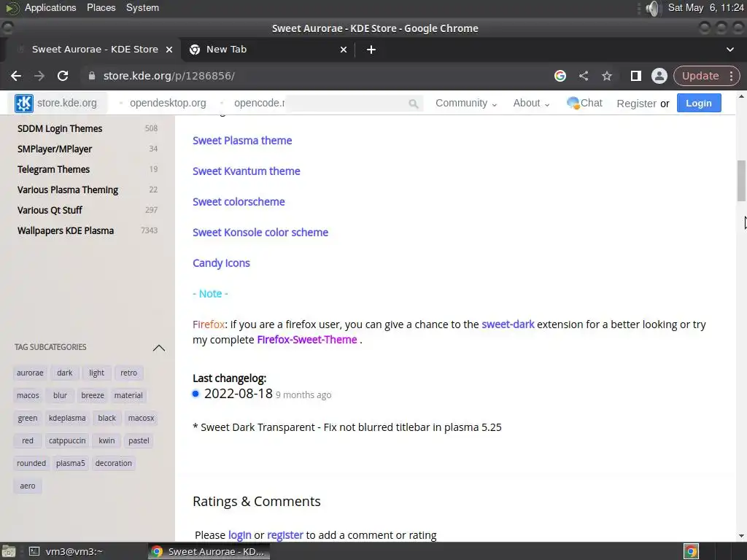The image size is (747, 560).
Task: Click the decoration tag
Action: click(113, 463)
